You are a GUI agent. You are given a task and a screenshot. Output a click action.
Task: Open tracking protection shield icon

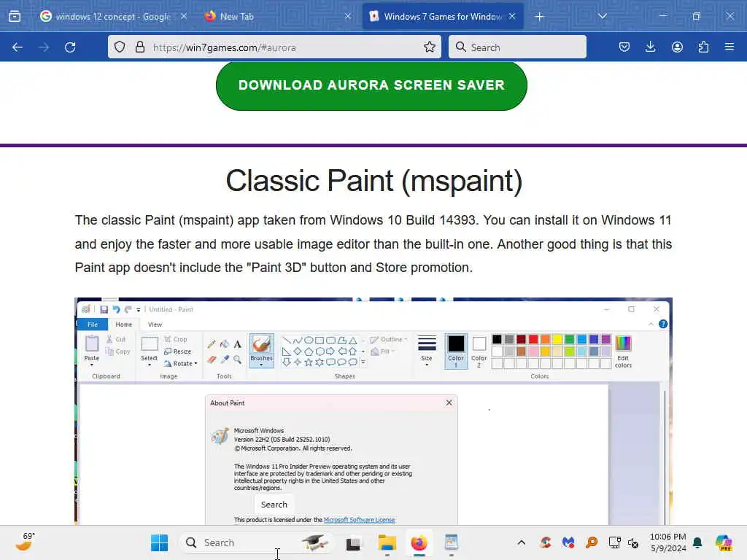click(x=120, y=47)
